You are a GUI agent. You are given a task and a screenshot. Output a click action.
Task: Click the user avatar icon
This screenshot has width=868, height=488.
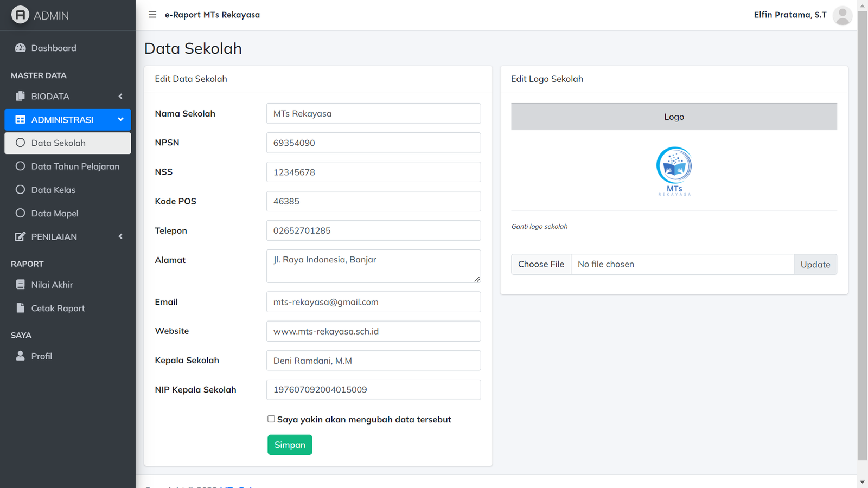pyautogui.click(x=842, y=15)
